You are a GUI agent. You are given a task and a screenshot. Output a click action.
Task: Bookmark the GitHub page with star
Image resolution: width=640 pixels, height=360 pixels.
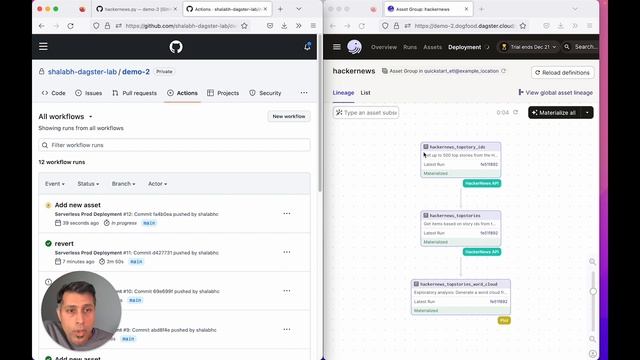[x=244, y=26]
